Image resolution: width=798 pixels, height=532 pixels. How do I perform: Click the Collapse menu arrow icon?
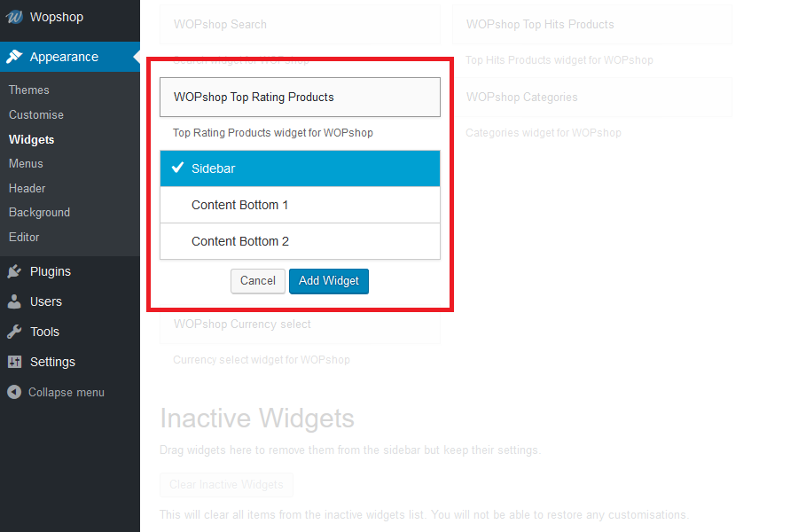[x=14, y=392]
